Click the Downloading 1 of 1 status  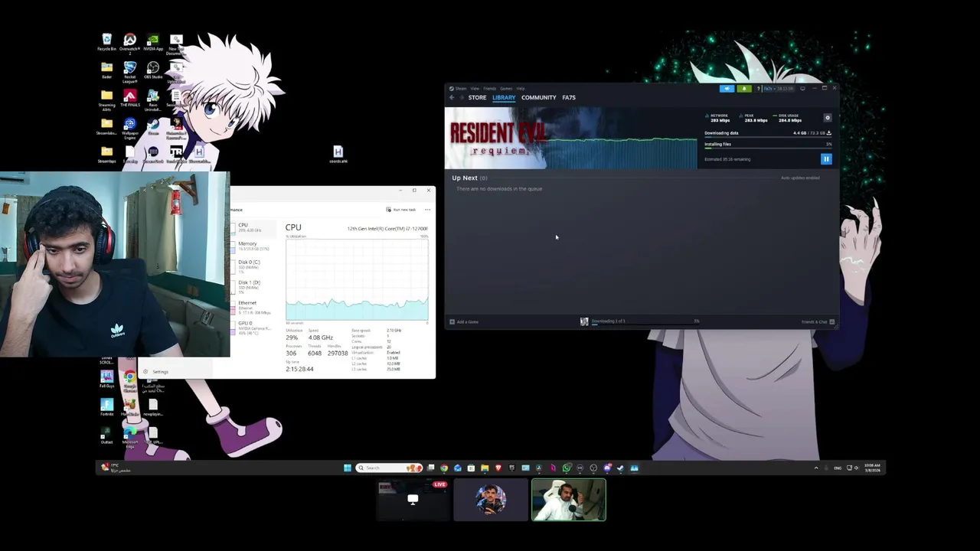pyautogui.click(x=608, y=321)
